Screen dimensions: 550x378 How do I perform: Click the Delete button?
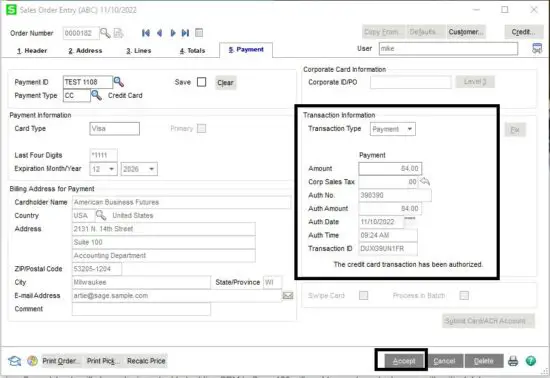484,361
